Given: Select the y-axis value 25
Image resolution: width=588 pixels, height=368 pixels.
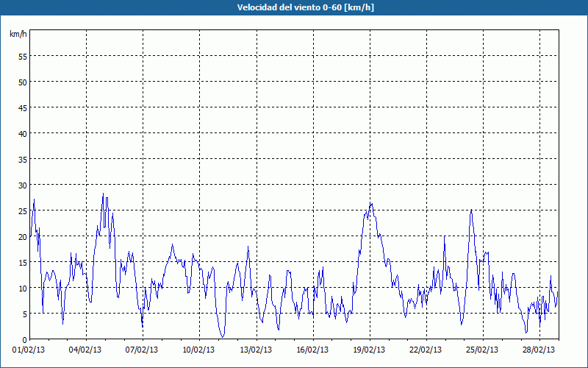Looking at the screenshot, I should [x=23, y=211].
